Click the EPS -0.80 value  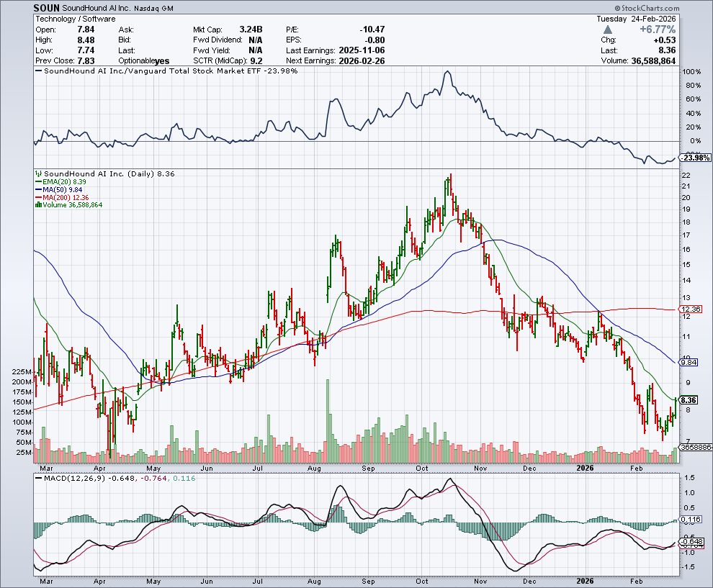pyautogui.click(x=375, y=40)
